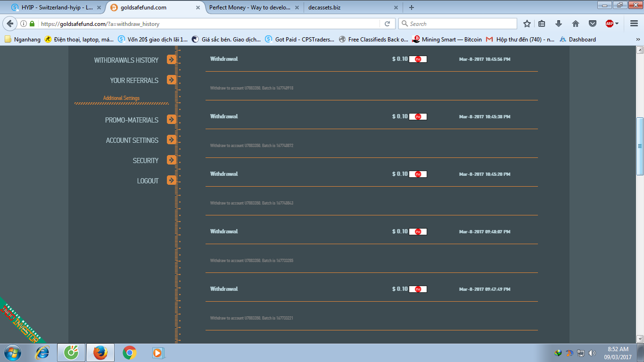Go to the Firefox home page
This screenshot has height=362, width=644.
tap(576, 24)
